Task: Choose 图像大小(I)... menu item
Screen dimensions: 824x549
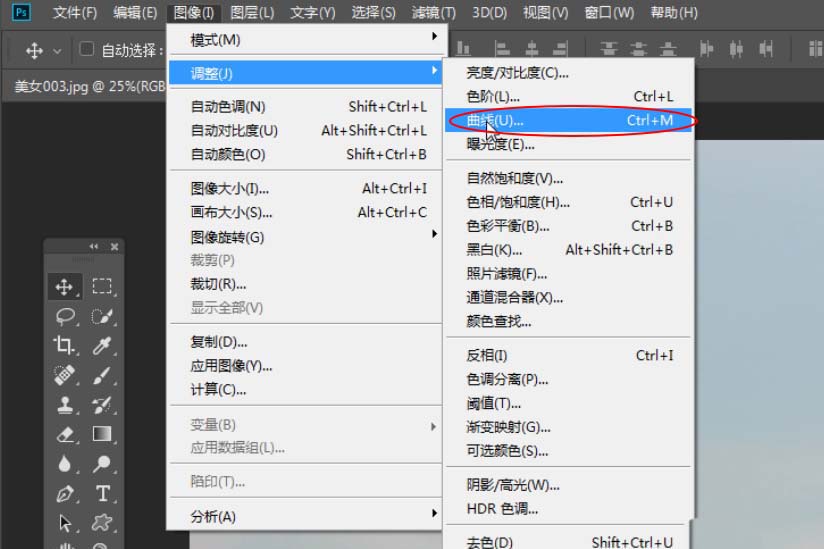Action: (307, 188)
